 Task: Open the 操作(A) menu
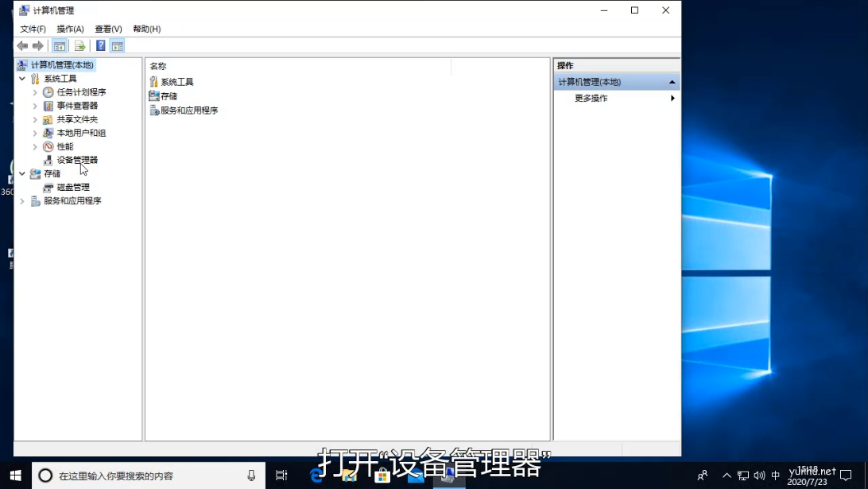pyautogui.click(x=70, y=29)
